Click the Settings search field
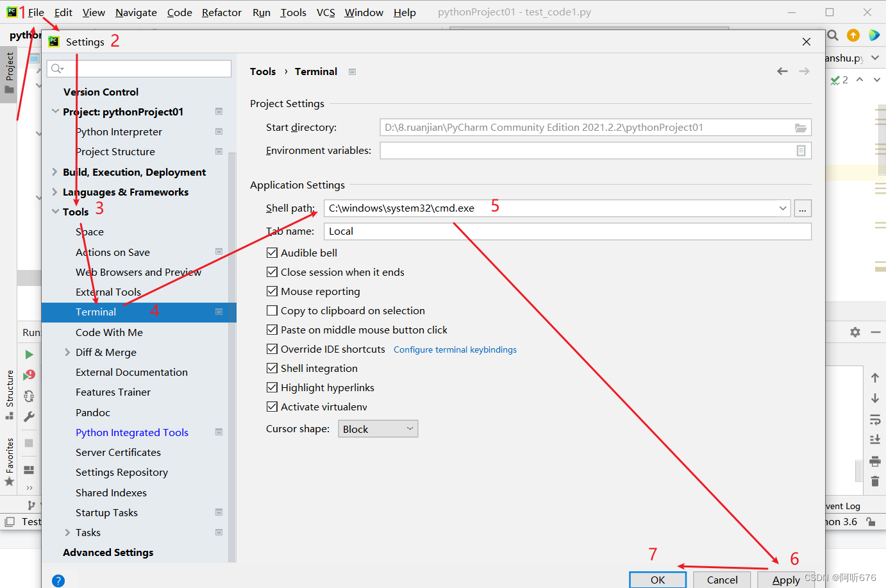 [139, 69]
